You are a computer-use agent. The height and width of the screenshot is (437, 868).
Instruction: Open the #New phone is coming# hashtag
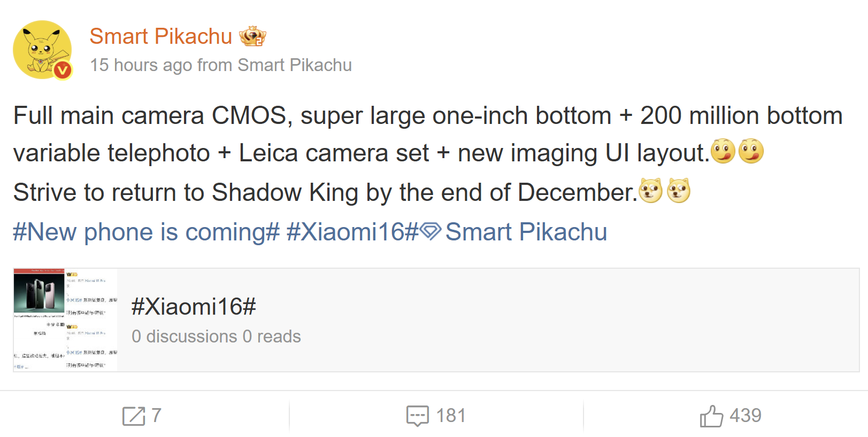pos(146,232)
